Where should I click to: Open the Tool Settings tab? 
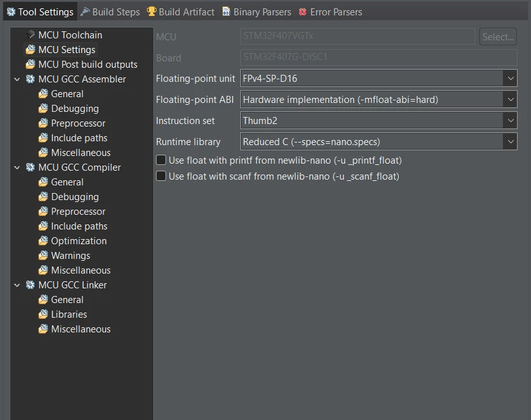click(x=40, y=12)
